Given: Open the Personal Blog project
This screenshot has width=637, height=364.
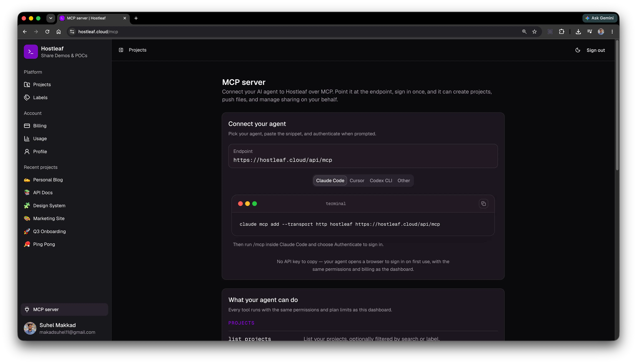Looking at the screenshot, I should [65, 180].
